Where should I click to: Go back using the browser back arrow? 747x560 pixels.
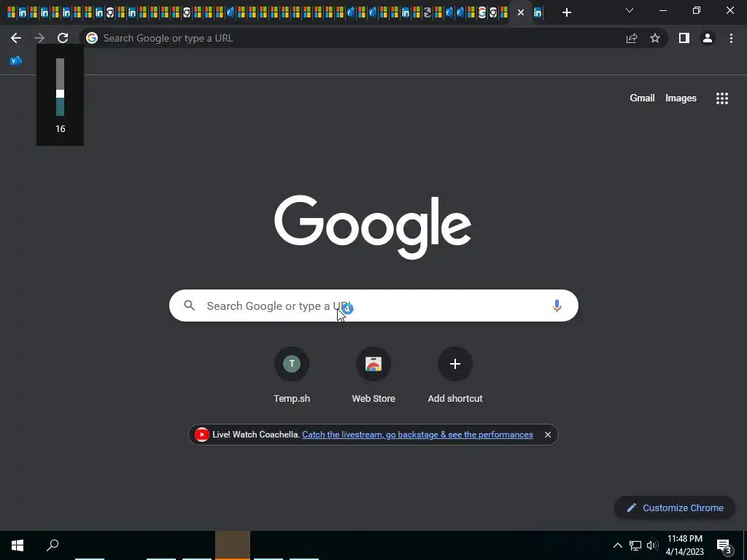16,38
